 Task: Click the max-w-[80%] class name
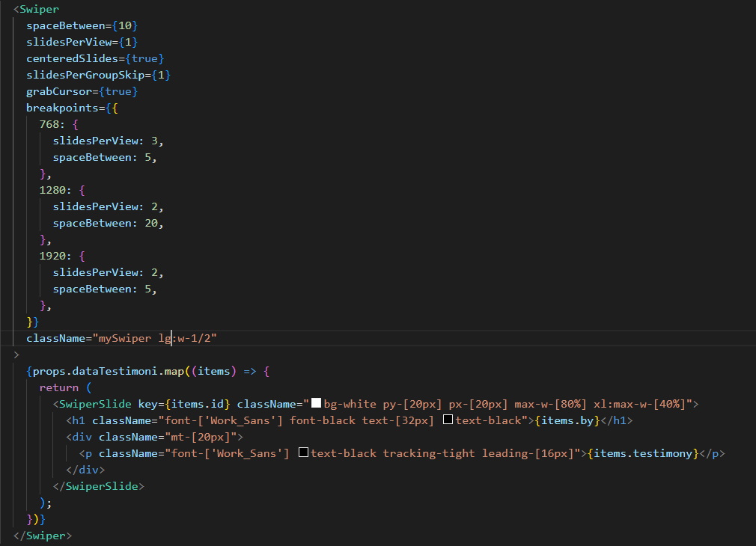coord(550,404)
